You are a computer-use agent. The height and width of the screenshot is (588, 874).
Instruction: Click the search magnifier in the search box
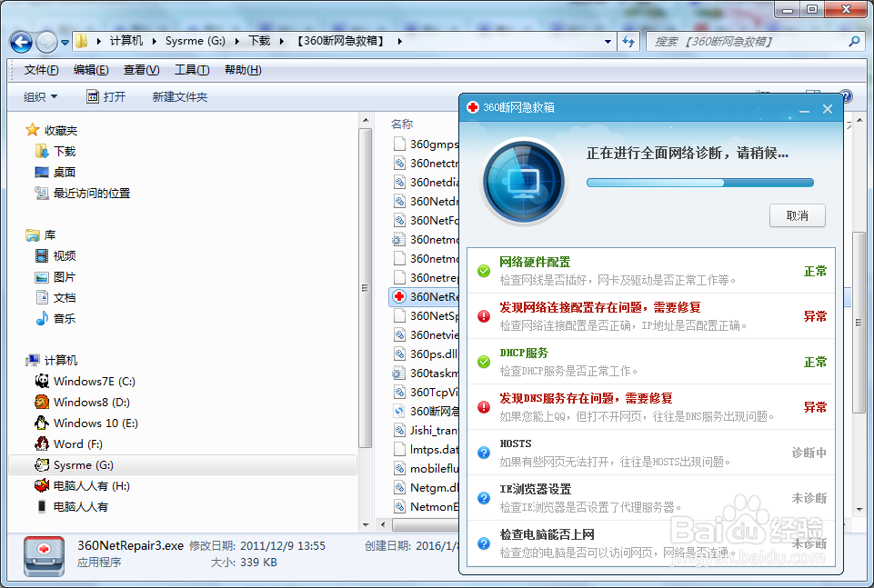[854, 41]
